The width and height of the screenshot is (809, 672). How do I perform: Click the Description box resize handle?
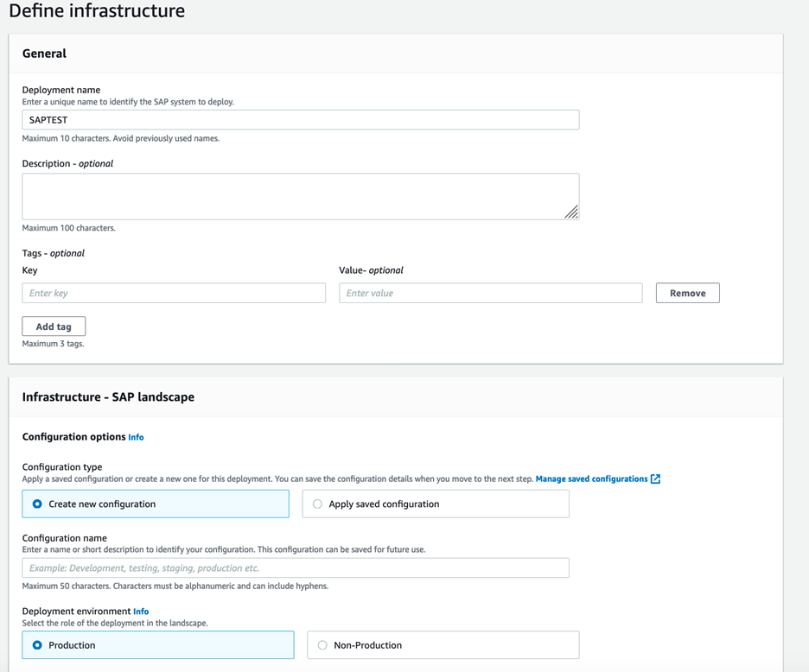[x=571, y=212]
